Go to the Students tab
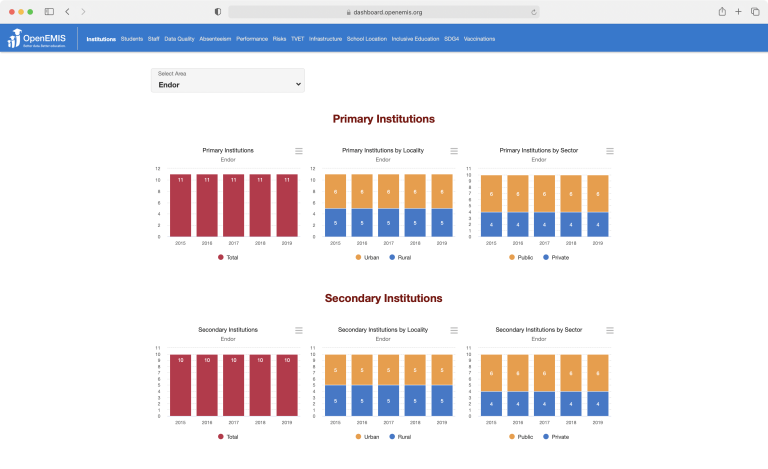Viewport: 768px width, 469px height. pyautogui.click(x=132, y=39)
